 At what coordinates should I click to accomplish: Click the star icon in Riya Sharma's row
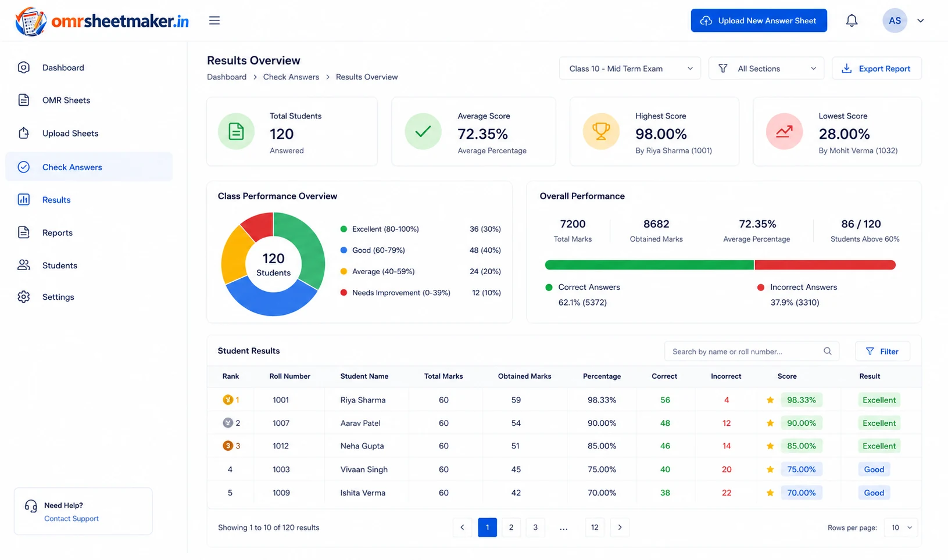click(x=770, y=400)
